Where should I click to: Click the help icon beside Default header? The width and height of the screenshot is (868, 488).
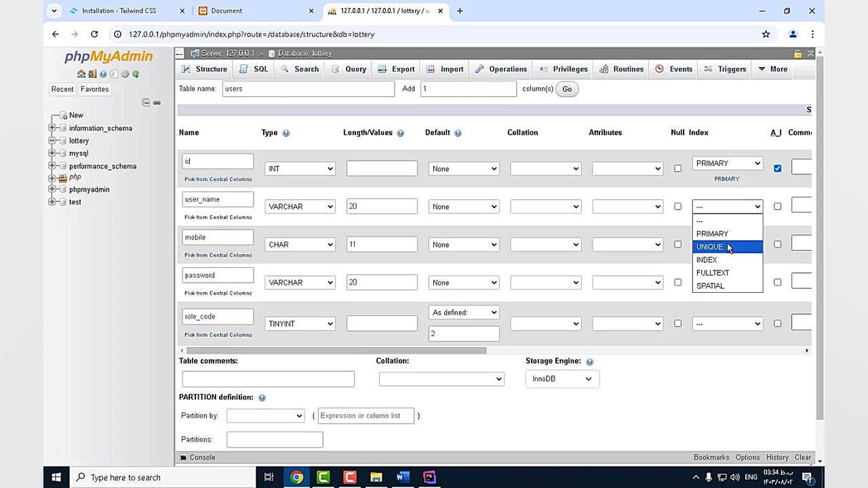[458, 133]
